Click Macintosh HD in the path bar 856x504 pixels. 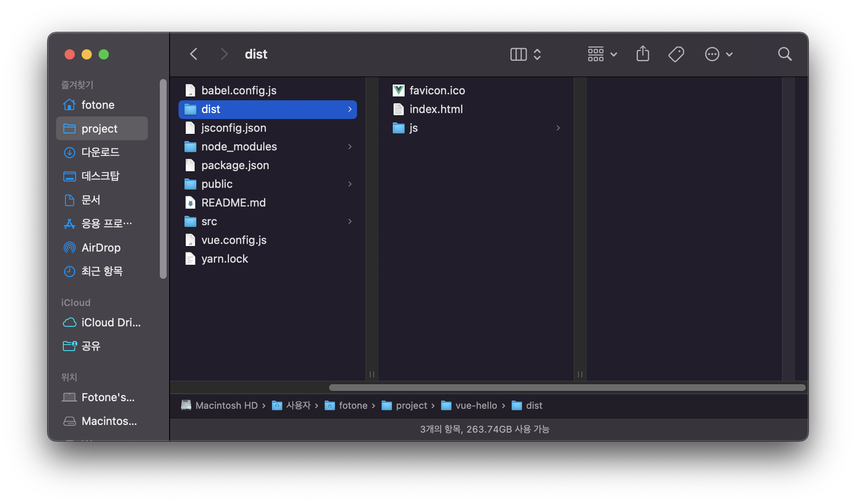click(x=219, y=405)
